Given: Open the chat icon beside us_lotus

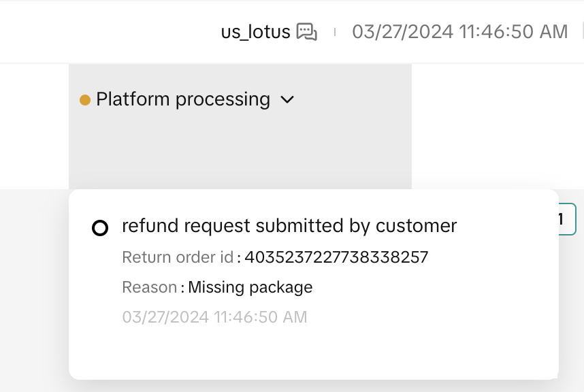Looking at the screenshot, I should (307, 31).
